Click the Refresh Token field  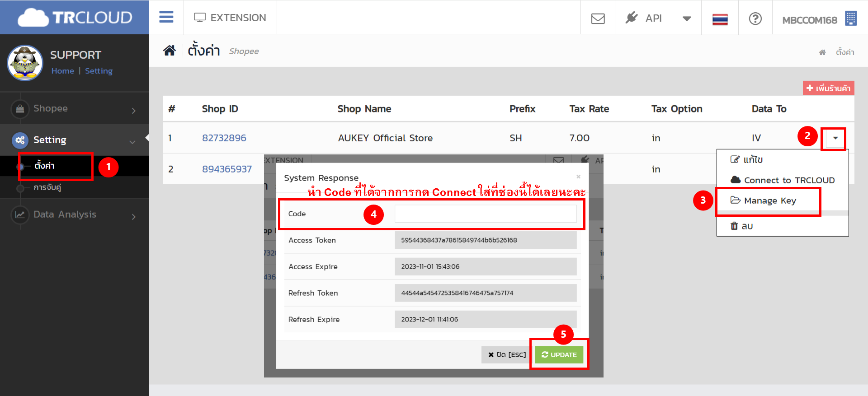coord(486,293)
